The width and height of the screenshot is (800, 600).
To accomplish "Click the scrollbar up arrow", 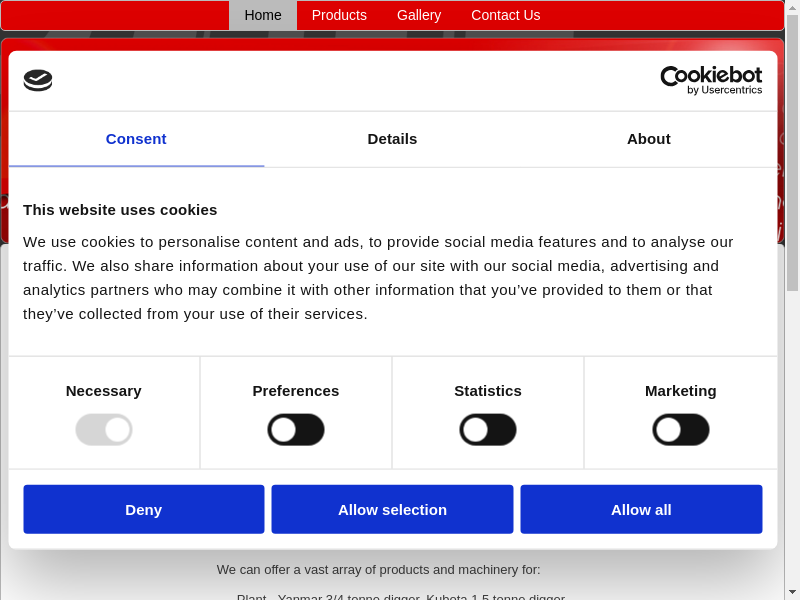I will pos(792,7).
